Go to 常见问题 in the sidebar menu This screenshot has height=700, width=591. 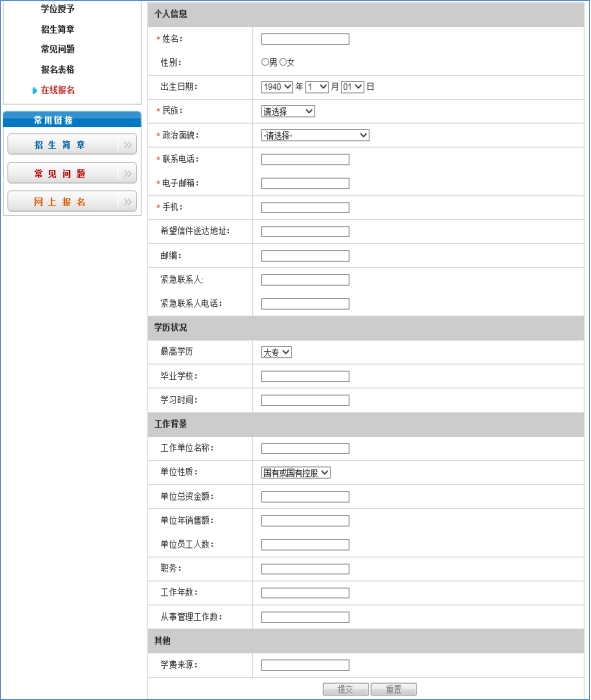[x=58, y=49]
